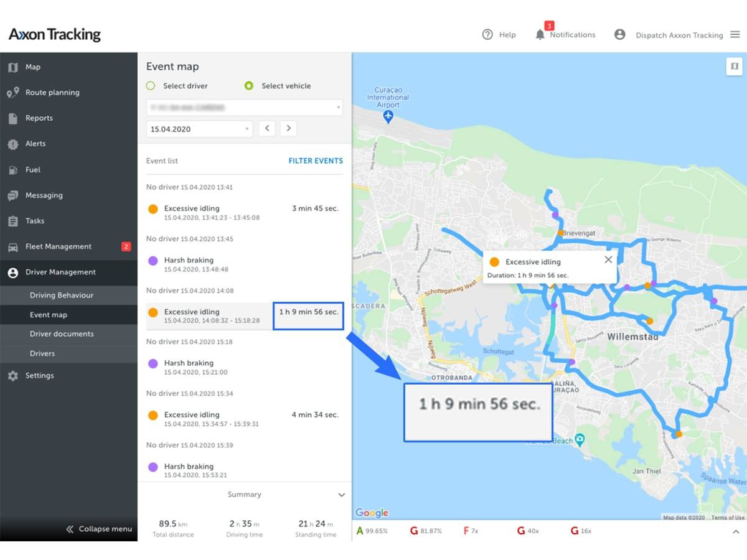
Task: Collapse the sidebar menu
Action: pyautogui.click(x=98, y=528)
